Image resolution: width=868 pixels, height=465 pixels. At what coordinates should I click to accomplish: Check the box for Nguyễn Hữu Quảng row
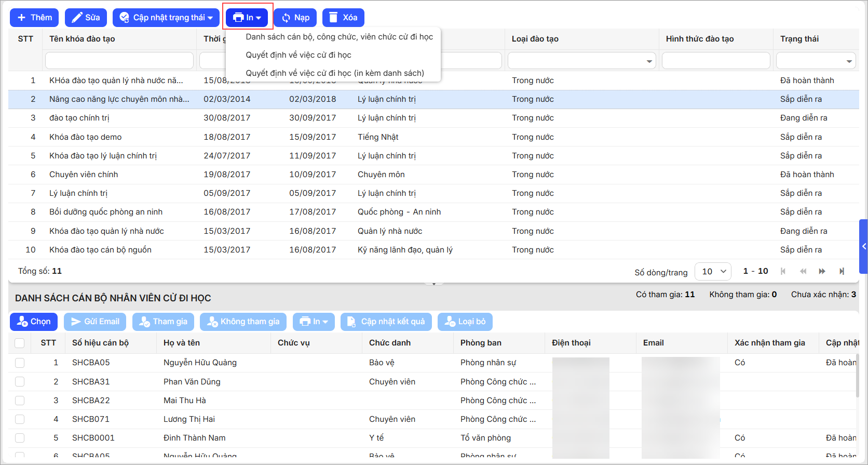click(x=20, y=363)
